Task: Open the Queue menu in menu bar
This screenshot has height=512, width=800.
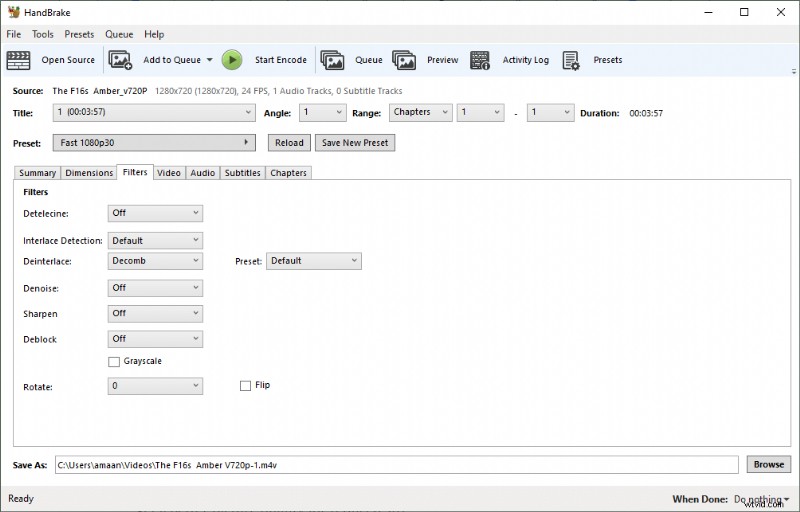Action: [x=119, y=34]
